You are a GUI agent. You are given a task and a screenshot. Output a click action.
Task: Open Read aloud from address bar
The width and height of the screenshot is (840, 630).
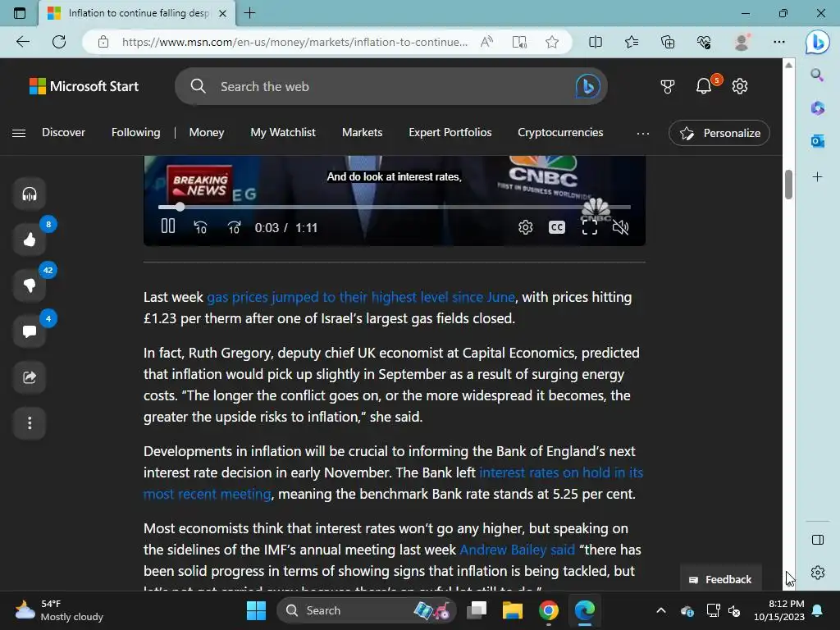[x=486, y=42]
